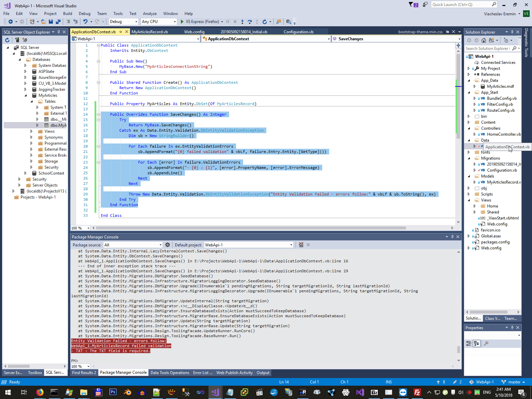
Task: Open Package Manager Console settings gear
Action: [168, 245]
